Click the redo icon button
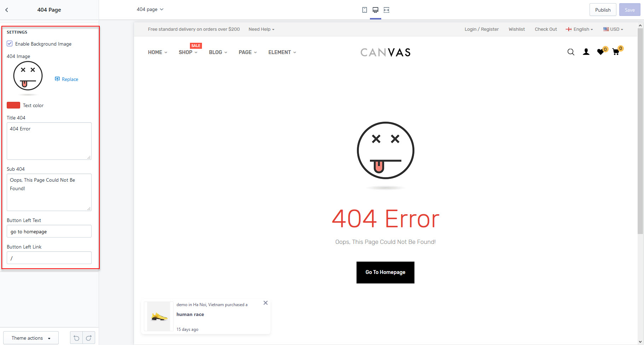 [89, 338]
